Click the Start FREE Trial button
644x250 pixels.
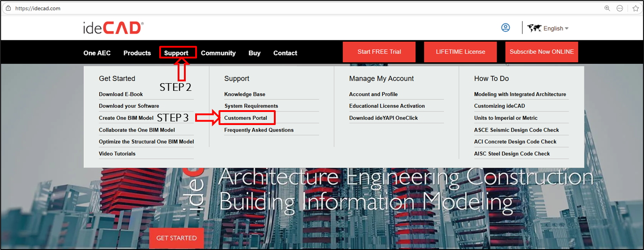click(x=379, y=52)
